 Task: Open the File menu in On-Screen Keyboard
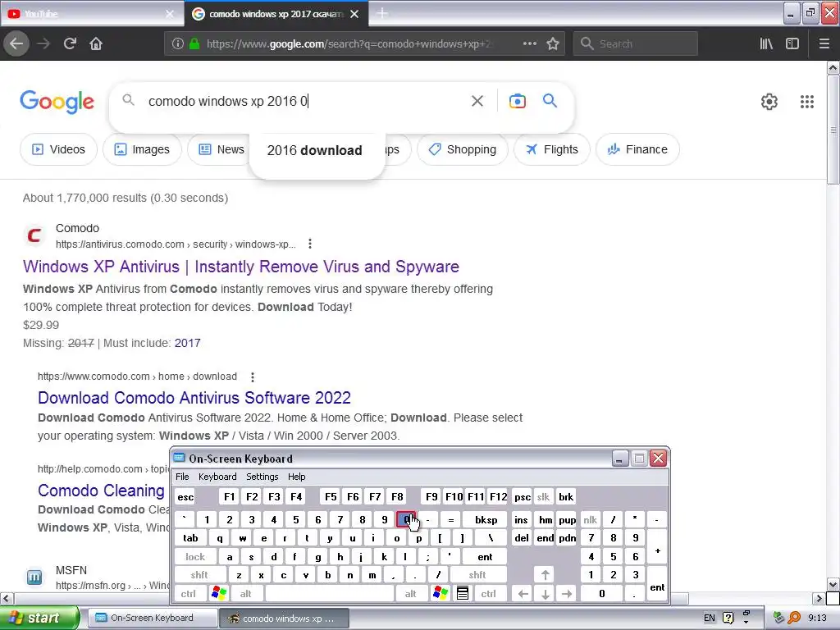[x=182, y=477]
